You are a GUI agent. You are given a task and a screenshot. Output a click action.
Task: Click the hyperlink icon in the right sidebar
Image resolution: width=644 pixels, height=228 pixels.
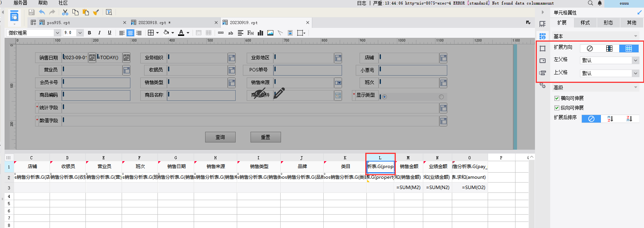pos(543,85)
